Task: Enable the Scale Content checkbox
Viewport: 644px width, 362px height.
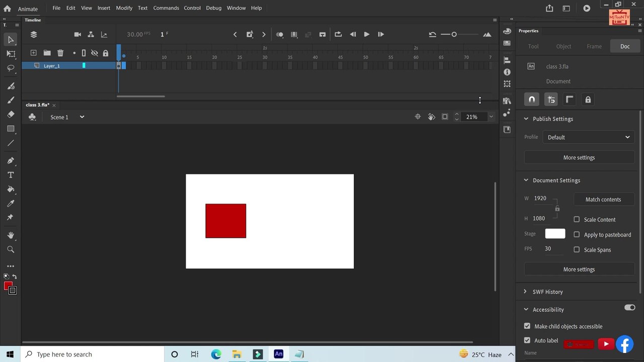Action: [577, 219]
